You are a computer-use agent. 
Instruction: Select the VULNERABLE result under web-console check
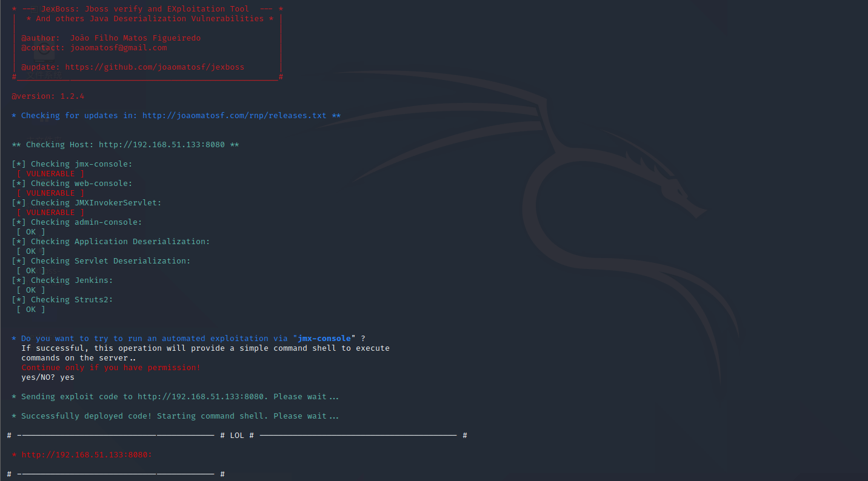(50, 193)
